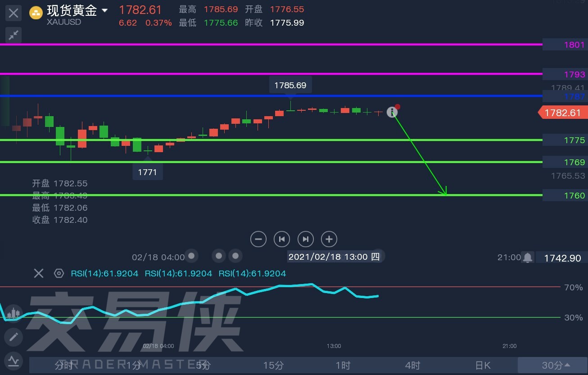Click the 30% RSI oversold level label
Image resolution: width=588 pixels, height=375 pixels.
[x=574, y=317]
